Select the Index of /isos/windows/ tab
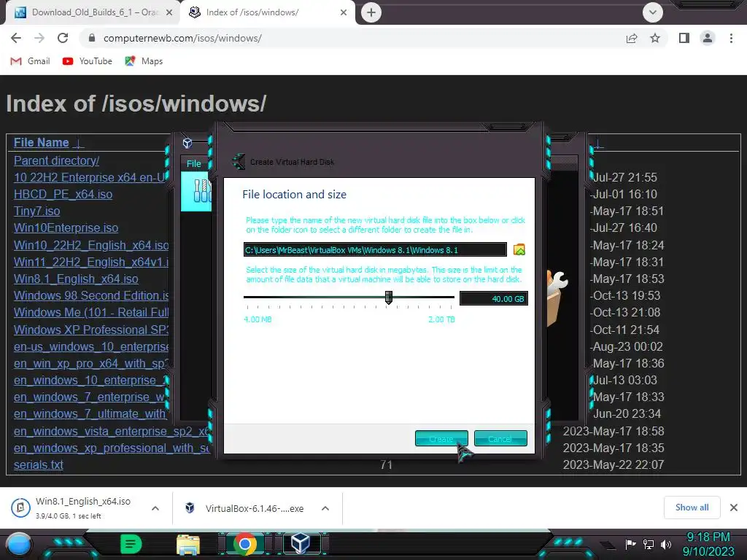The height and width of the screenshot is (560, 747). (266, 12)
